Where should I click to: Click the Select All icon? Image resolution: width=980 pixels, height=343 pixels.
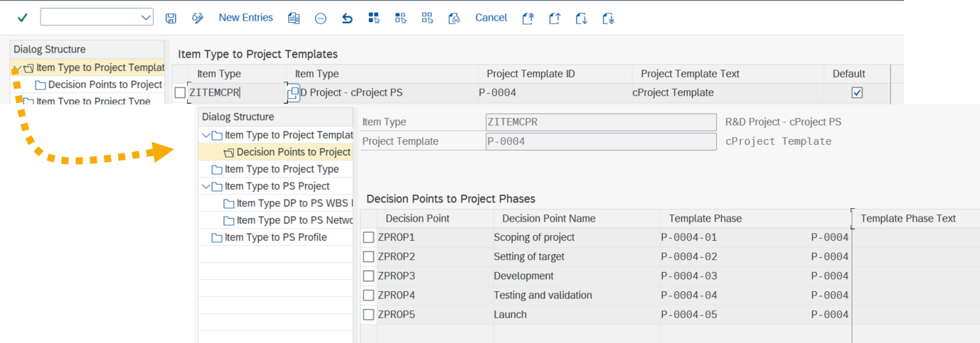374,18
